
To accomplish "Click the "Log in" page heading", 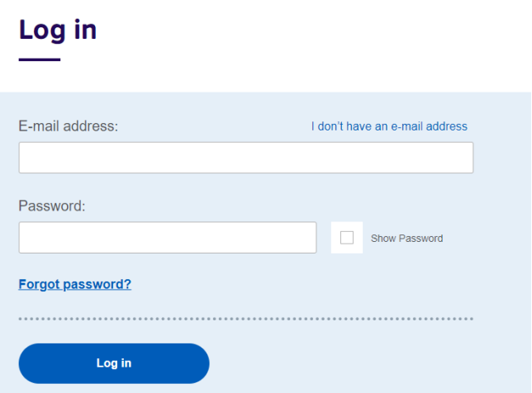I will pos(58,31).
